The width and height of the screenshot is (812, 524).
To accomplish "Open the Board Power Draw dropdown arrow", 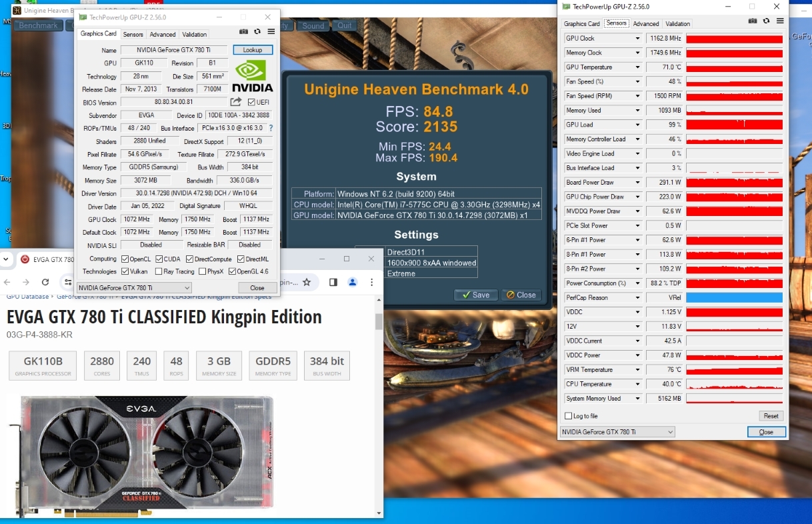I will [x=637, y=183].
